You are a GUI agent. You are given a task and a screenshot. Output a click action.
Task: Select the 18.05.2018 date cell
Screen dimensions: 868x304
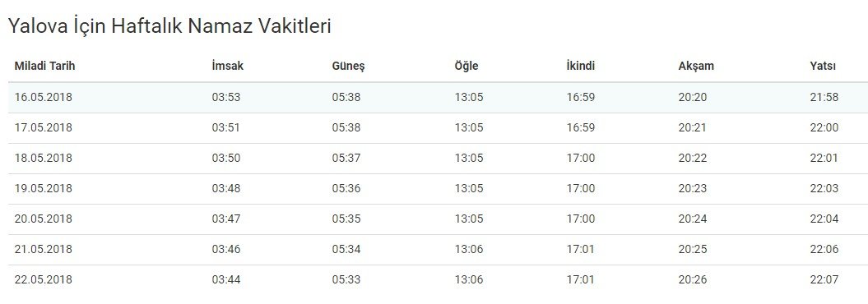click(43, 158)
